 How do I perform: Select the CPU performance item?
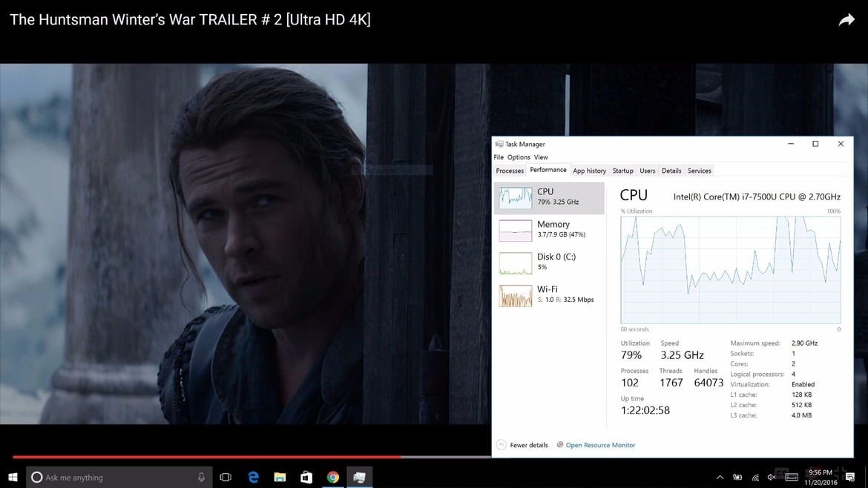point(549,197)
